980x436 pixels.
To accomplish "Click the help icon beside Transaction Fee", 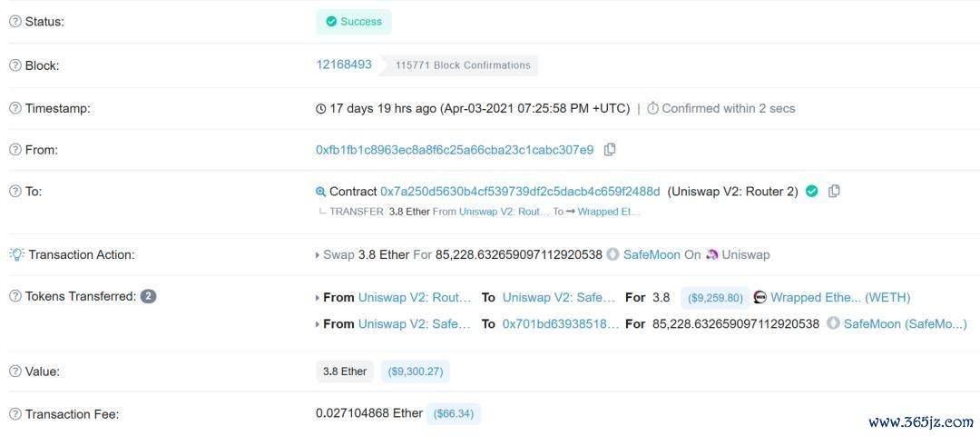I will point(15,414).
